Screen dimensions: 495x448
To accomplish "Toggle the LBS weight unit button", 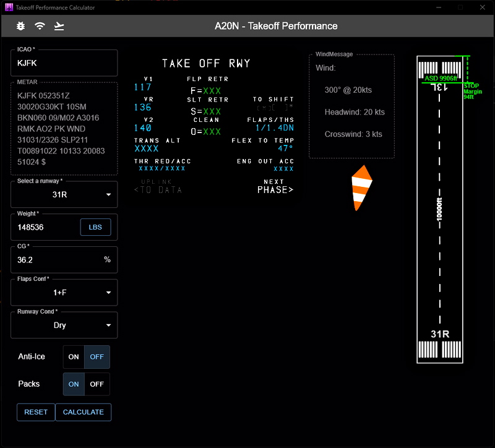I will (x=95, y=226).
